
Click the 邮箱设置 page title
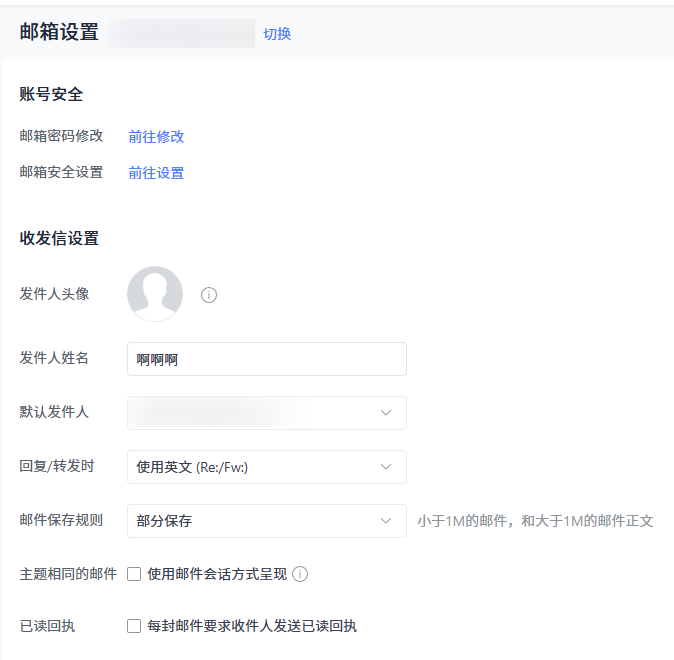coord(59,32)
